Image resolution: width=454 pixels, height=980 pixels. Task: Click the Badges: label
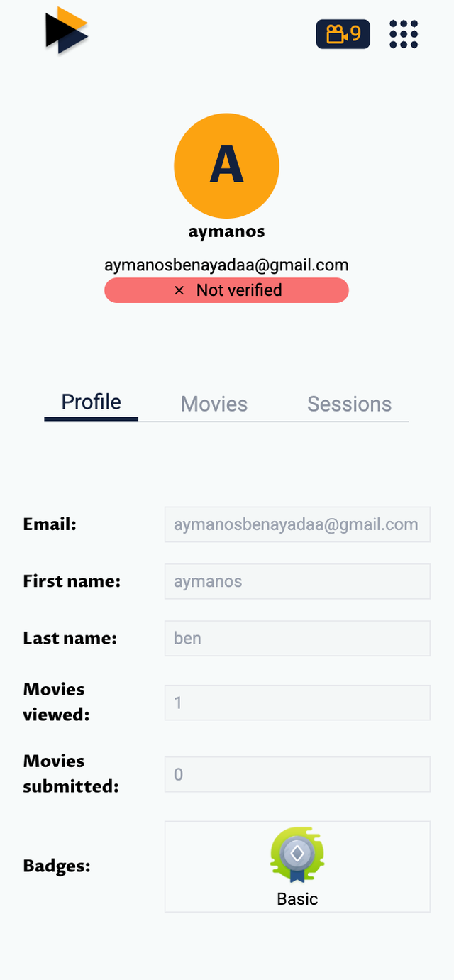point(57,866)
